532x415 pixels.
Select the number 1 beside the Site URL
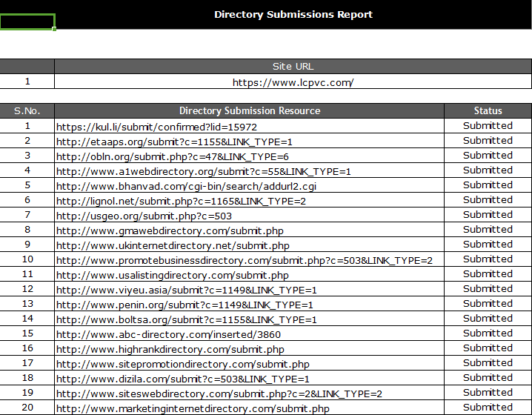pyautogui.click(x=27, y=82)
